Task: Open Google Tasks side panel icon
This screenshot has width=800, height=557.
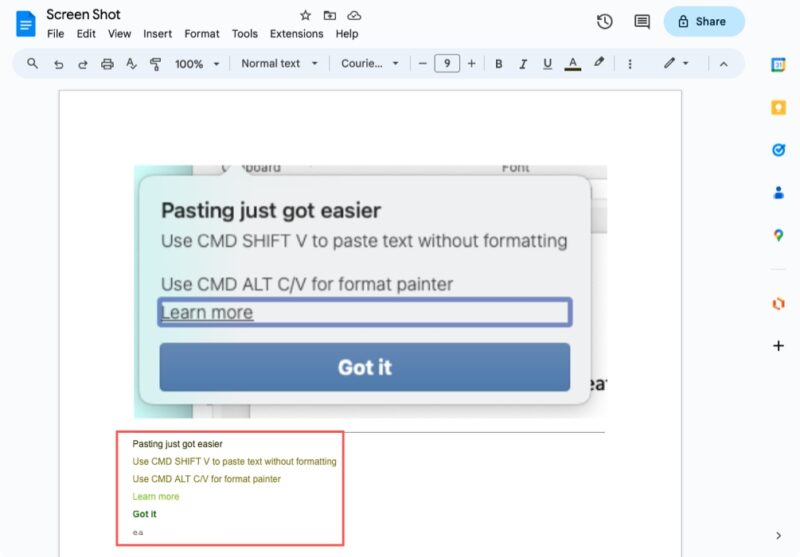Action: pos(778,150)
